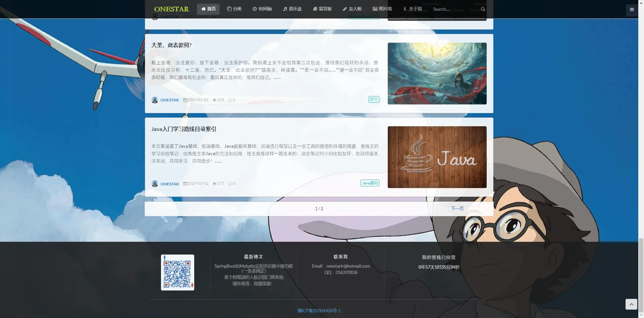The width and height of the screenshot is (644, 318).
Task: Click the author avatar on Java post
Action: 155,184
